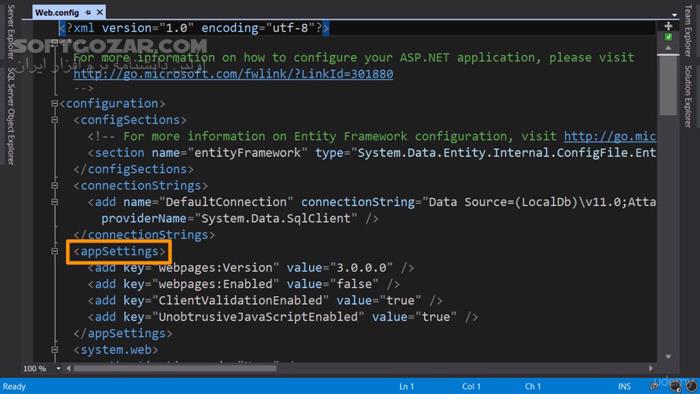
Task: Pin the Web.config document tab
Action: coord(88,12)
